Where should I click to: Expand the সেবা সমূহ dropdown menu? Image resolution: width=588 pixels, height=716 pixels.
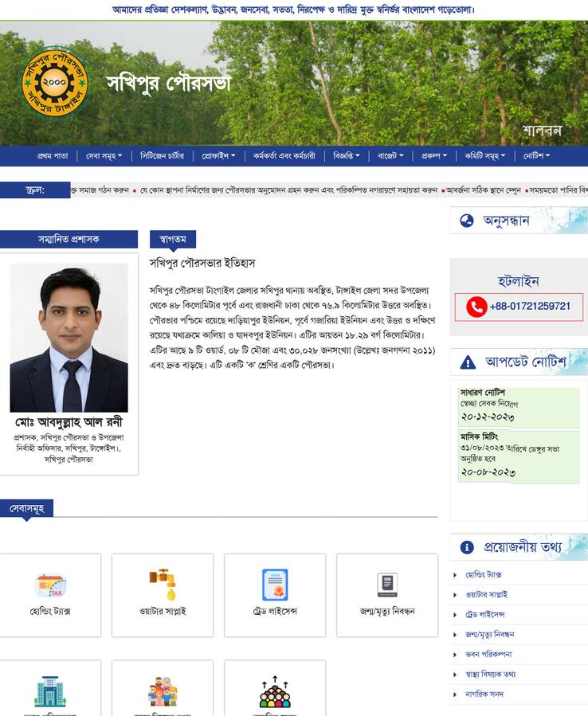tap(104, 156)
